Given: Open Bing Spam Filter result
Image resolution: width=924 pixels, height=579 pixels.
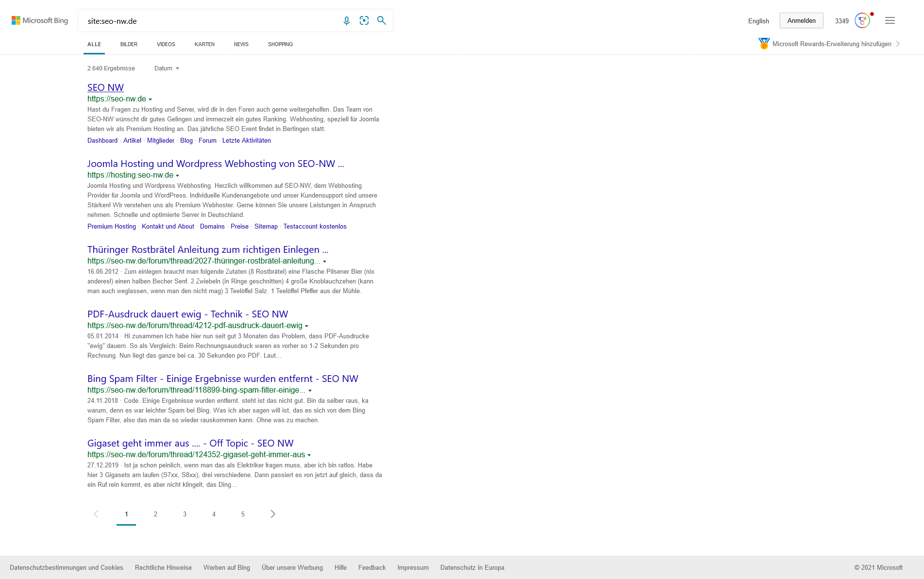Looking at the screenshot, I should (223, 379).
